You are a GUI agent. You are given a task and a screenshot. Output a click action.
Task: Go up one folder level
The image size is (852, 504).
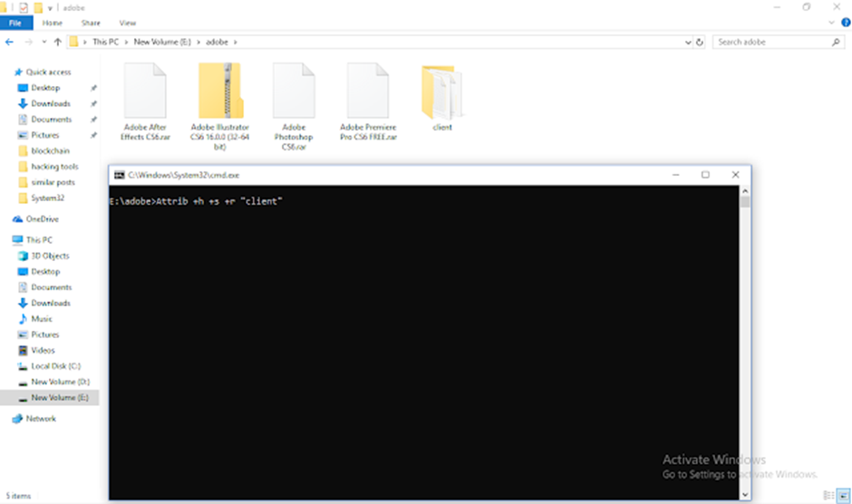58,42
